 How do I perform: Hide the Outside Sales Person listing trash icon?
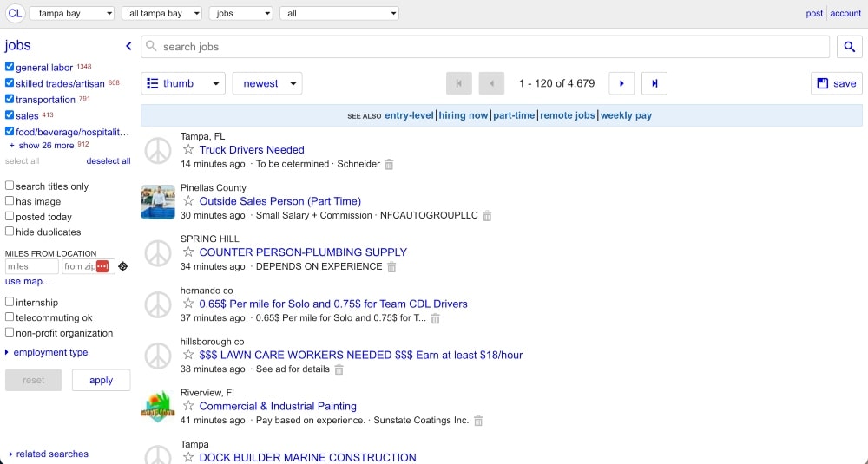coord(487,216)
